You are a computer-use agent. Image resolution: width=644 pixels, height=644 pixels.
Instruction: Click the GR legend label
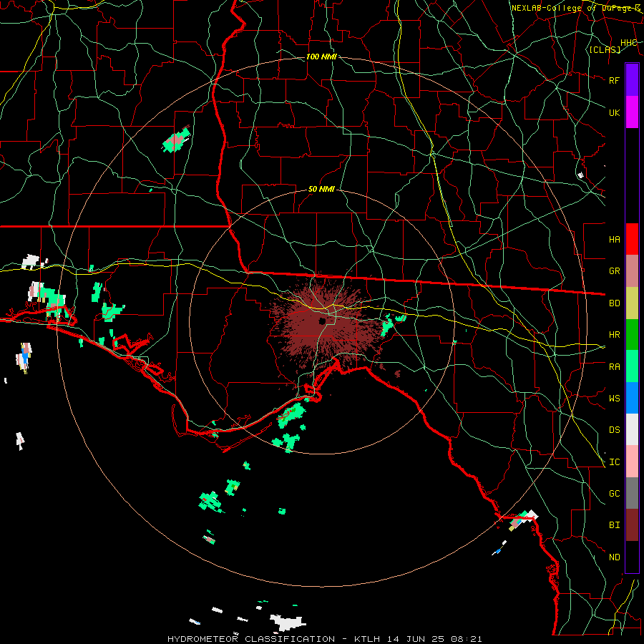pos(614,271)
